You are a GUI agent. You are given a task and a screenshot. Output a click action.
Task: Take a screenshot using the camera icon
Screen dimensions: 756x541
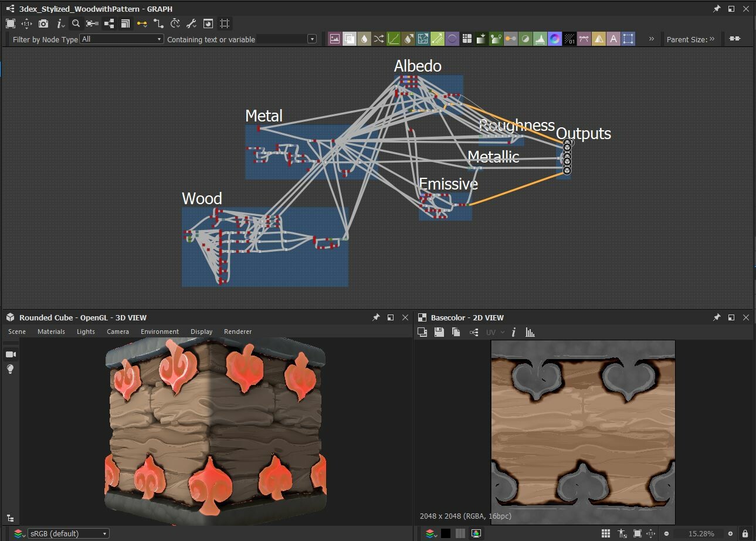pyautogui.click(x=42, y=23)
